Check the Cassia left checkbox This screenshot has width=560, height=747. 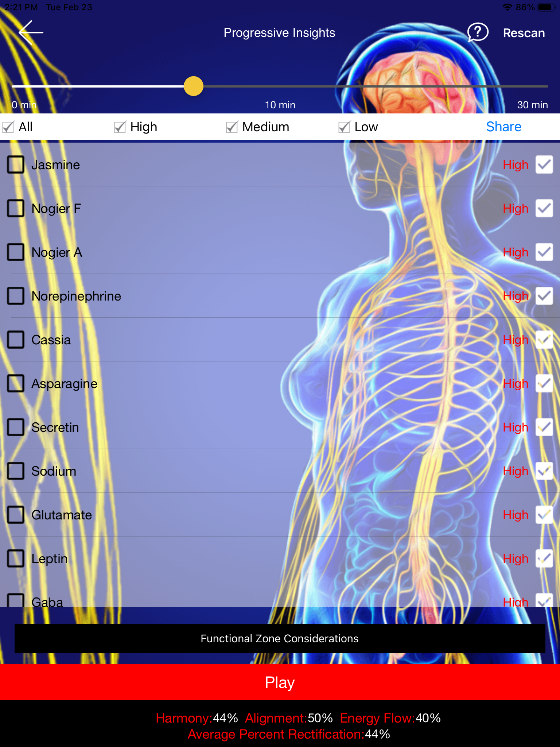(16, 340)
